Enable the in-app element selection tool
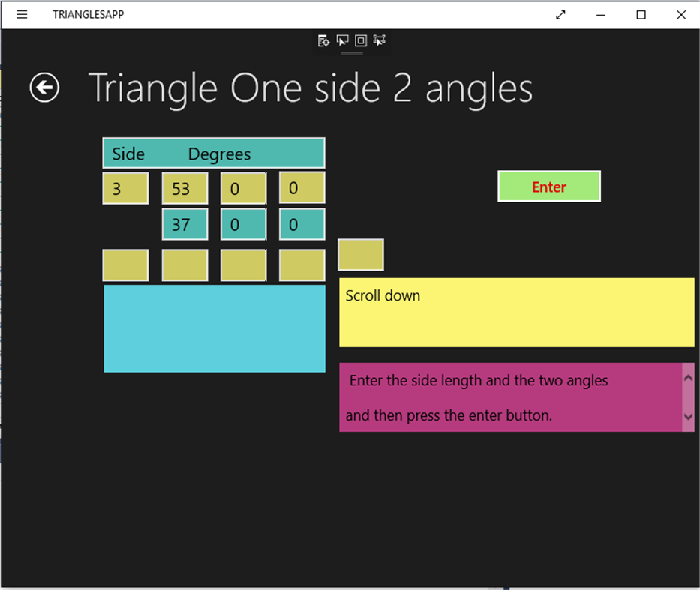This screenshot has height=590, width=700. (342, 41)
